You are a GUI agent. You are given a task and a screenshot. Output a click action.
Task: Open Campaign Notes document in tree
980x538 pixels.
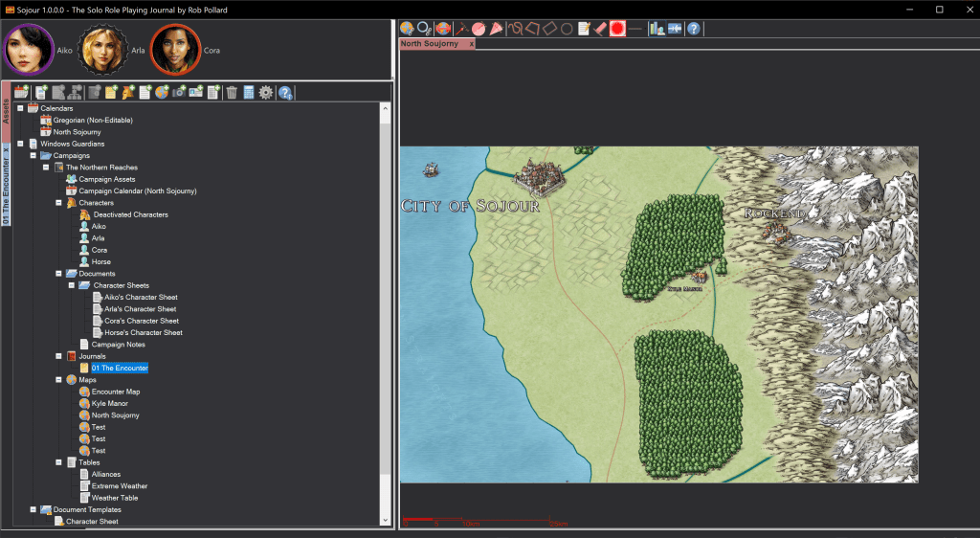coord(118,345)
